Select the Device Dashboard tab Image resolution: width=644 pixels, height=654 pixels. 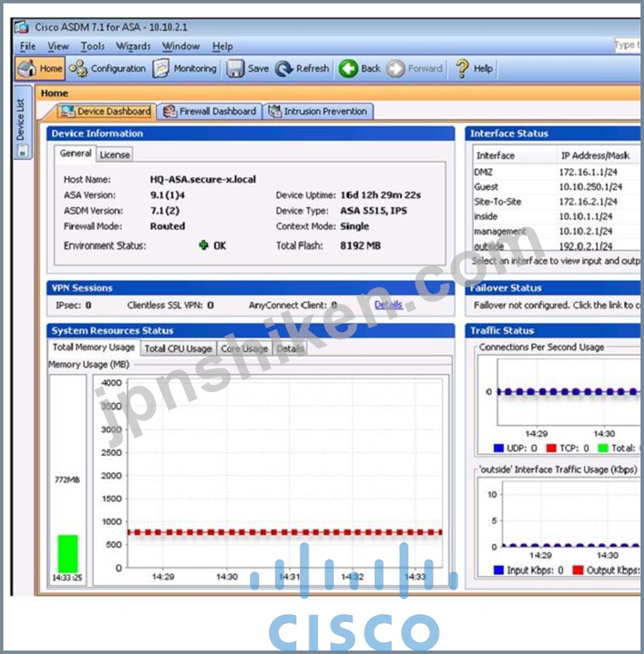105,112
